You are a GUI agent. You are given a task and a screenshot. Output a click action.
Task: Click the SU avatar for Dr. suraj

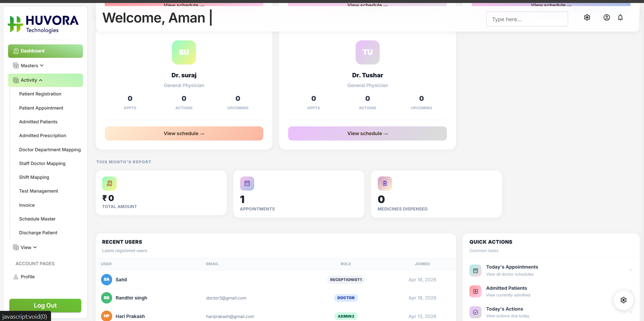(184, 52)
